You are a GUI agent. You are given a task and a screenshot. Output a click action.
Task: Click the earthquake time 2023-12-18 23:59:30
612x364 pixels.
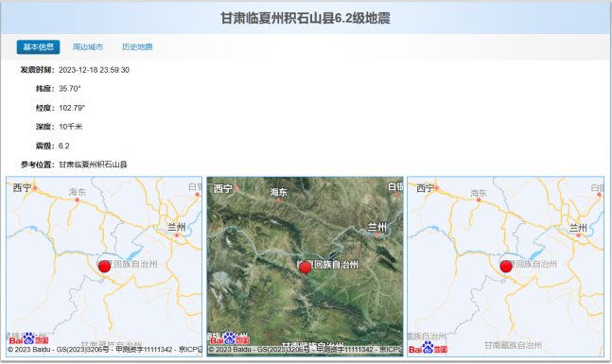pos(94,70)
